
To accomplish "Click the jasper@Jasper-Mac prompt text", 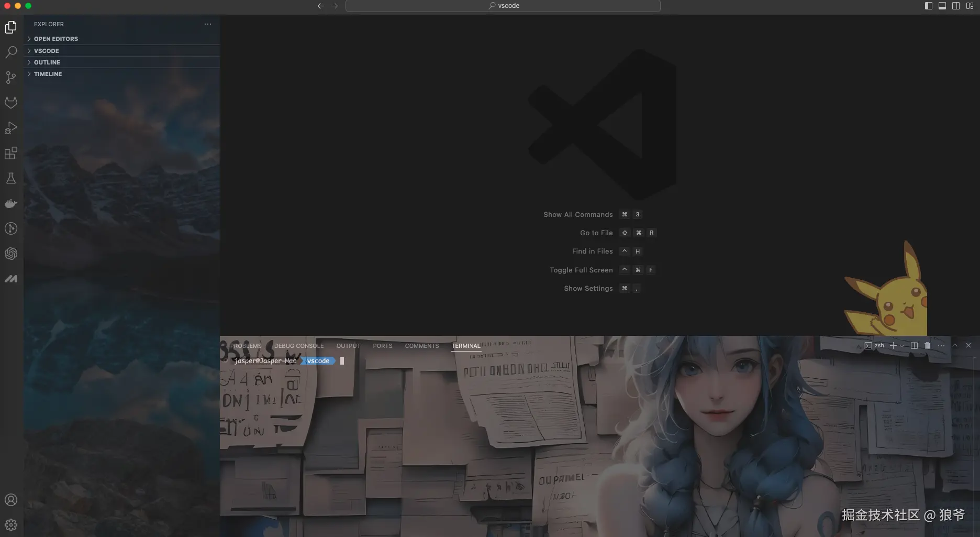I will (265, 360).
